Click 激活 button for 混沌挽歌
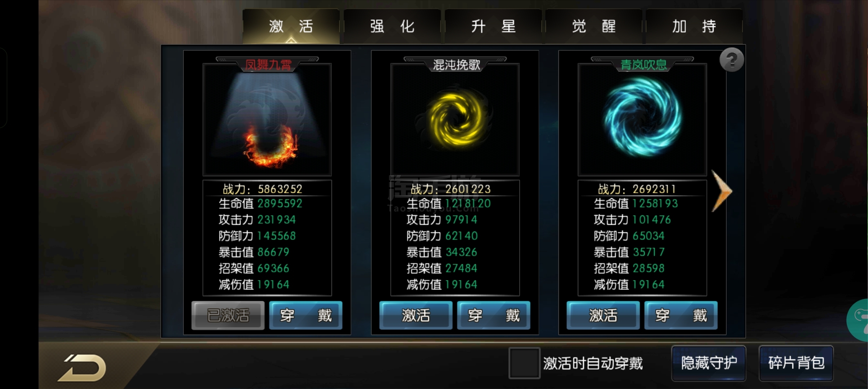Screen dimensions: 868x389 (416, 316)
